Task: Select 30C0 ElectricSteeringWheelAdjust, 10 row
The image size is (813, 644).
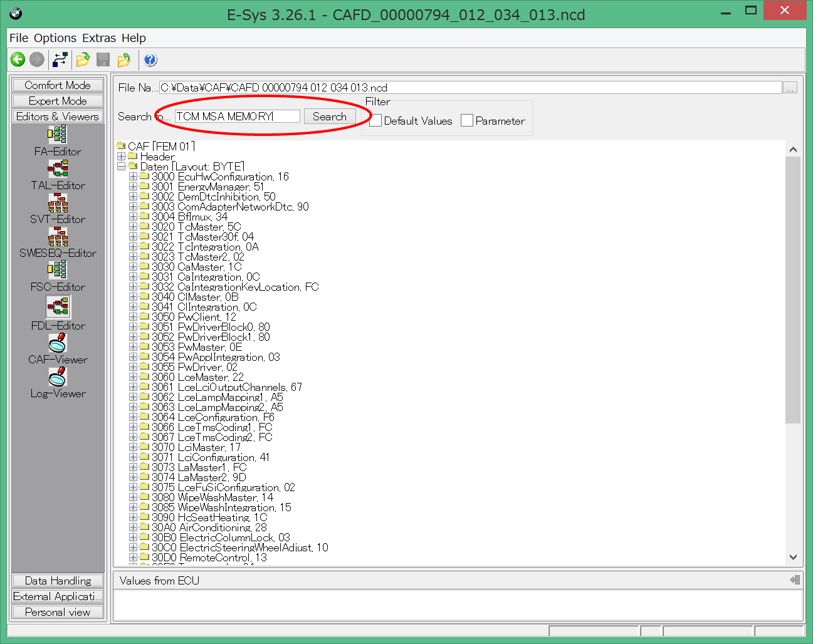Action: click(x=240, y=548)
